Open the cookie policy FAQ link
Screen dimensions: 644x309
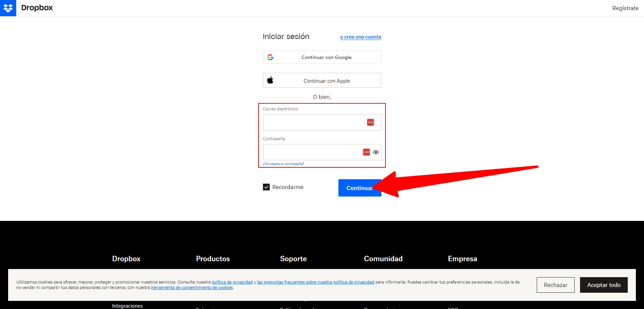(315, 282)
